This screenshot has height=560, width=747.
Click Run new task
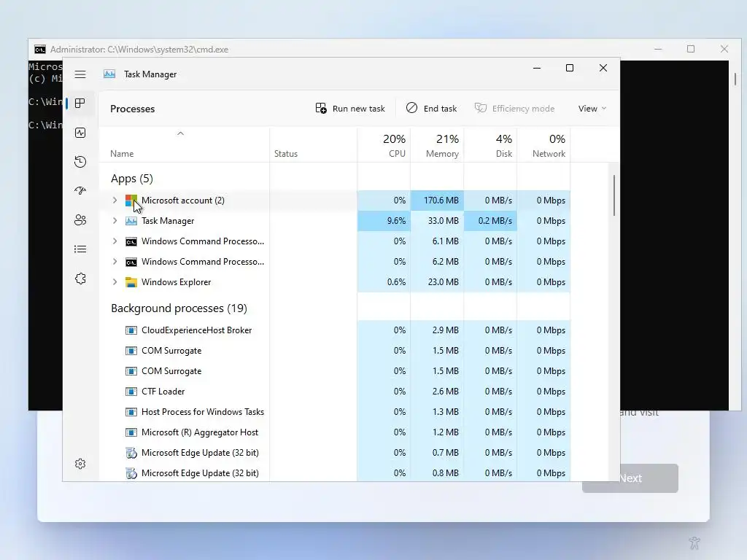click(350, 109)
